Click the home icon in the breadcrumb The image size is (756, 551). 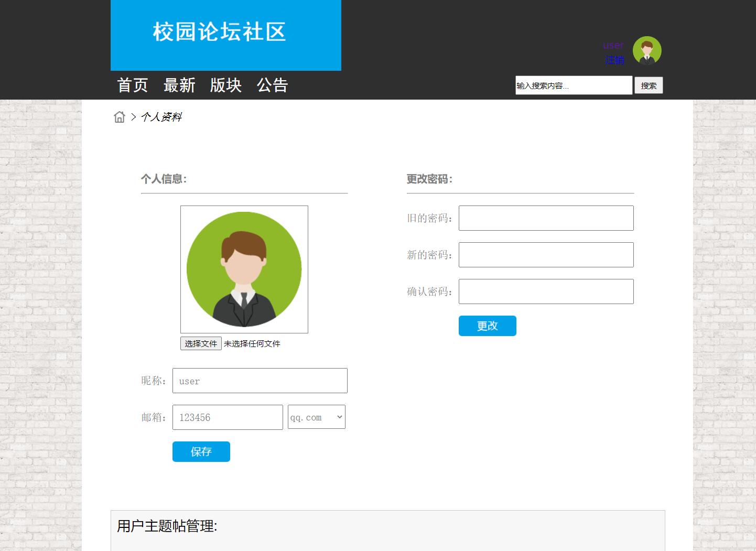120,117
